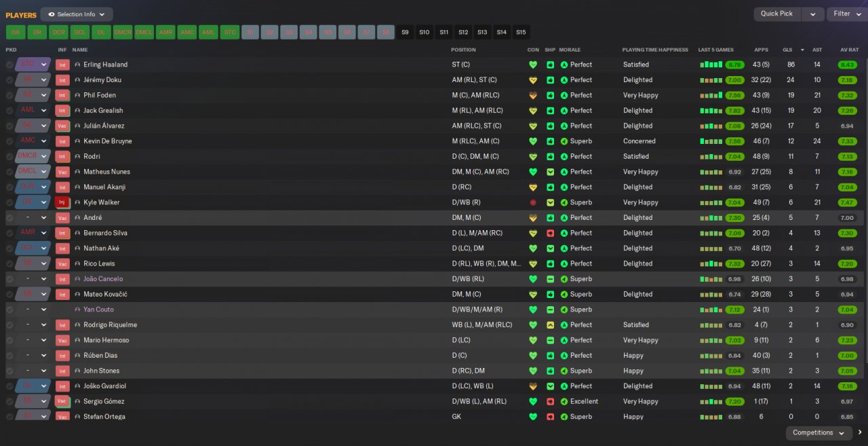Open Erling Haaland's player profile icon

pyautogui.click(x=77, y=64)
